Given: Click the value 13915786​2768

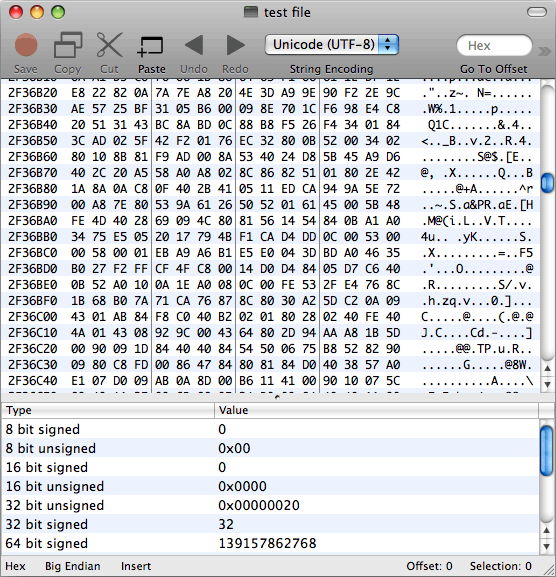Looking at the screenshot, I should [x=268, y=544].
